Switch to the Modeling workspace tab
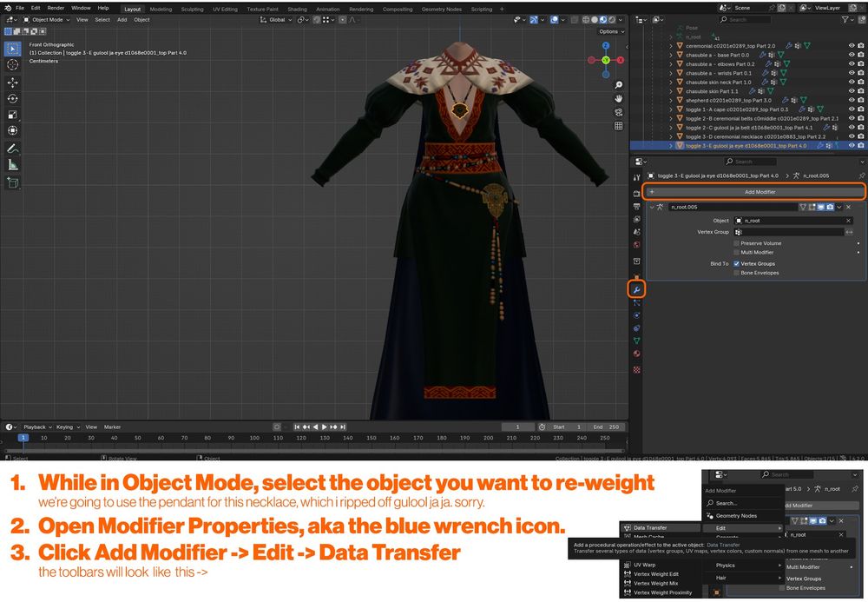Image resolution: width=868 pixels, height=602 pixels. [x=161, y=9]
